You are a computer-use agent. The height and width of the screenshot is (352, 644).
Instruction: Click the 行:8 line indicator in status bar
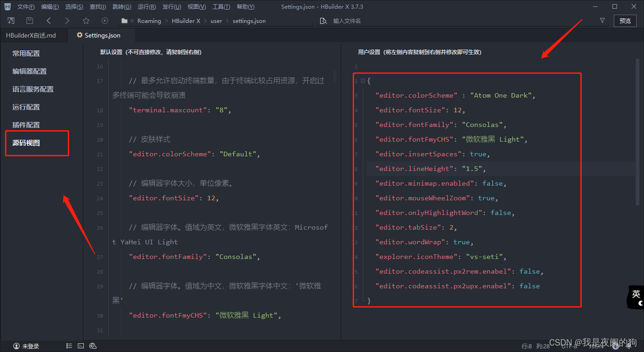(x=527, y=346)
